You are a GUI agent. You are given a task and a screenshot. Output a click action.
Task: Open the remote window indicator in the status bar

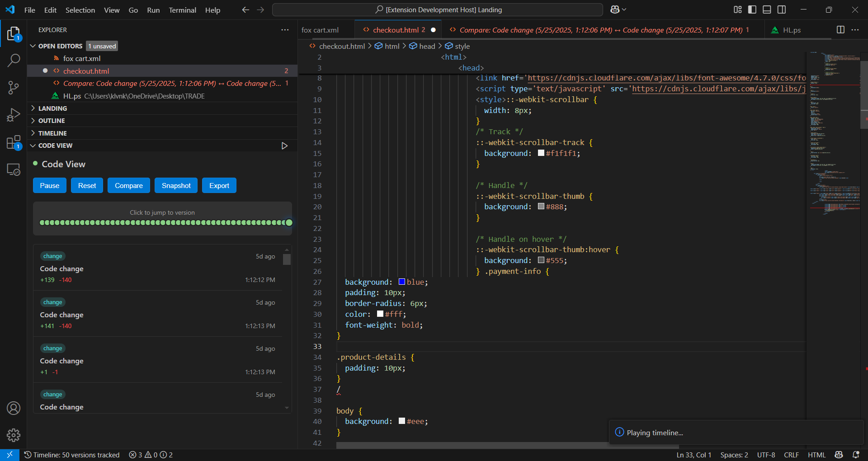(9, 455)
